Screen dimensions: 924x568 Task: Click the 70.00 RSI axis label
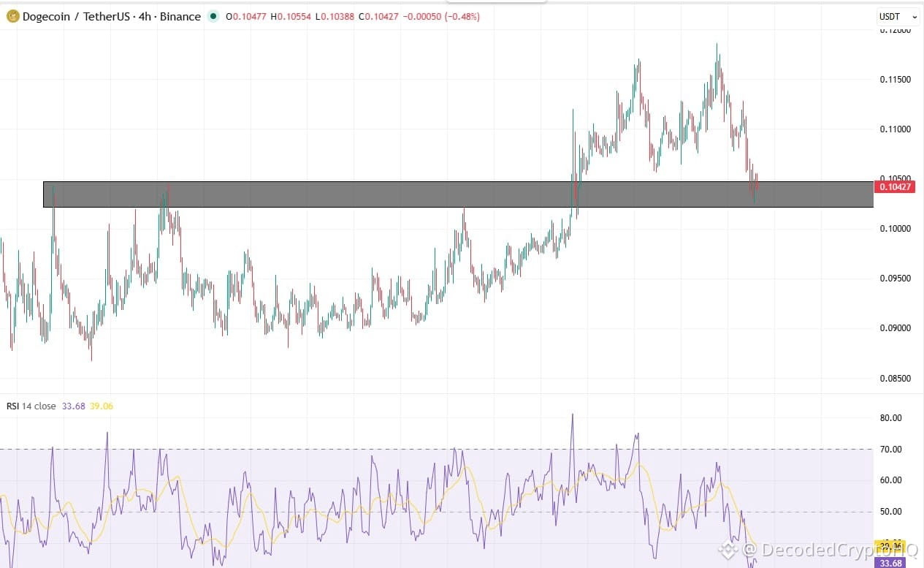[x=891, y=450]
